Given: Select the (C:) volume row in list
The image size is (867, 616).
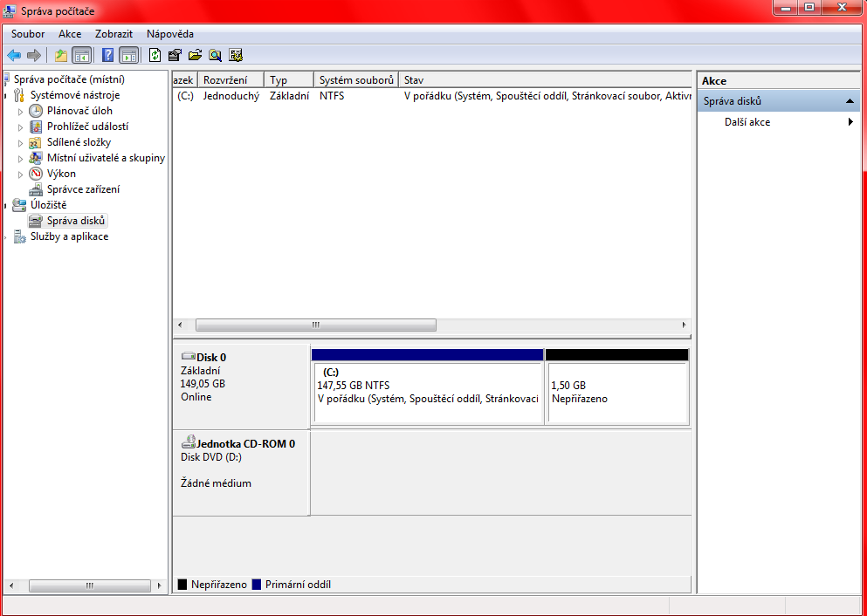Looking at the screenshot, I should pyautogui.click(x=432, y=96).
